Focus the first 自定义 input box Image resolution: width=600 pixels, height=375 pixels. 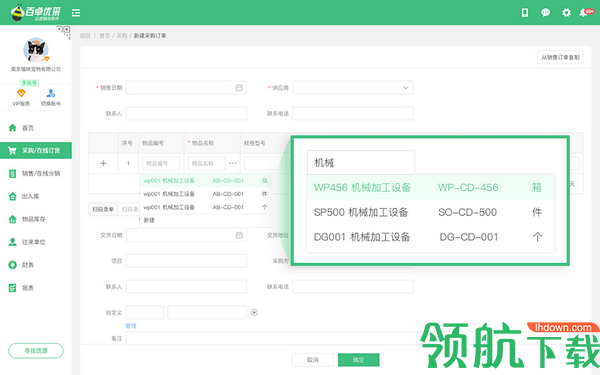(145, 313)
